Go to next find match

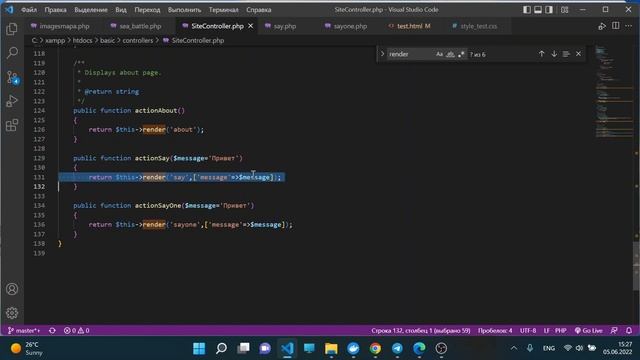click(x=554, y=54)
